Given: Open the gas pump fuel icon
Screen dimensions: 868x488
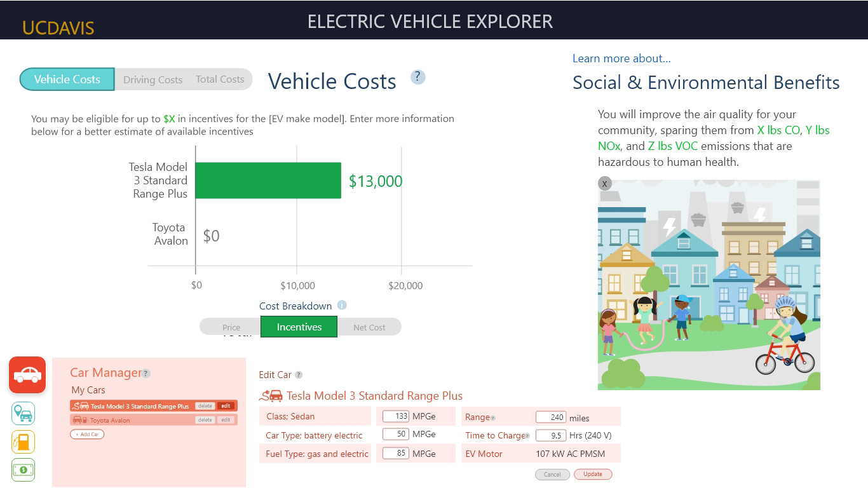Looking at the screenshot, I should tap(24, 442).
